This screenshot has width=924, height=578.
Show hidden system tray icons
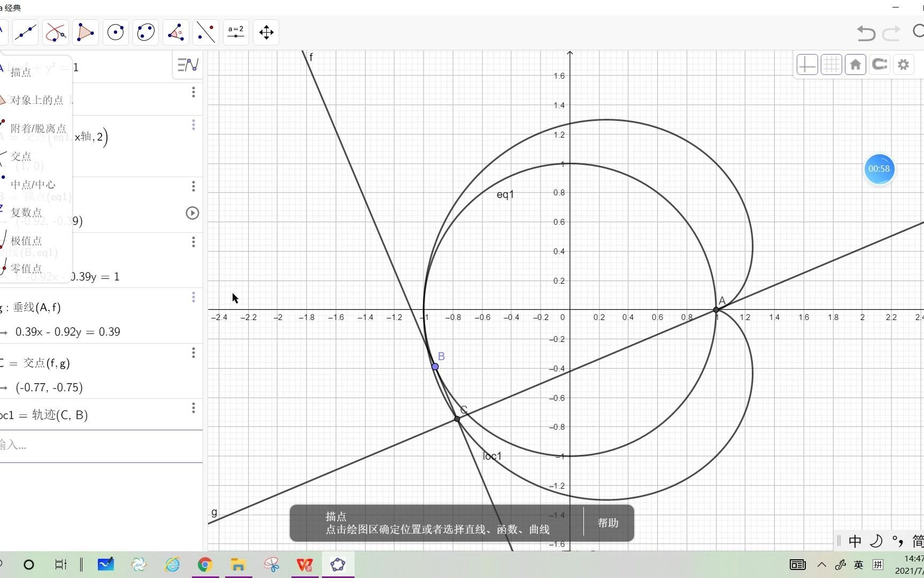(x=822, y=565)
